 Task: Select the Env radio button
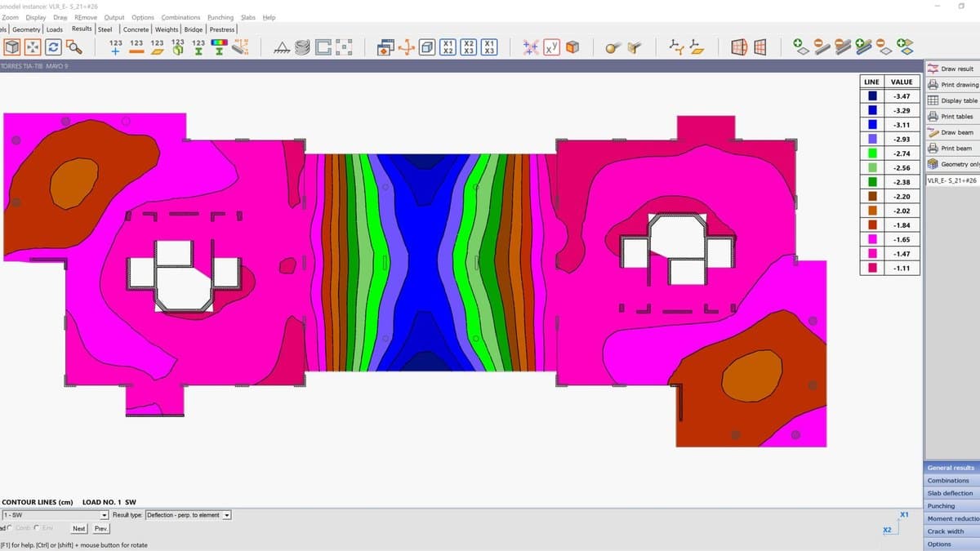pos(38,529)
